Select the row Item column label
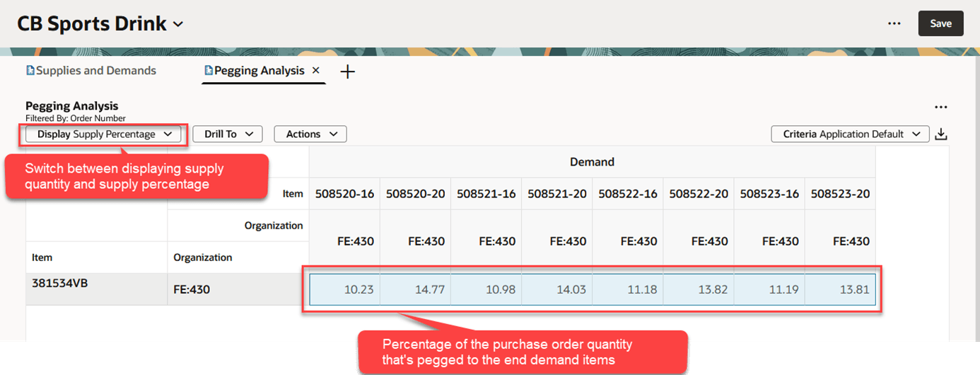 (x=42, y=258)
